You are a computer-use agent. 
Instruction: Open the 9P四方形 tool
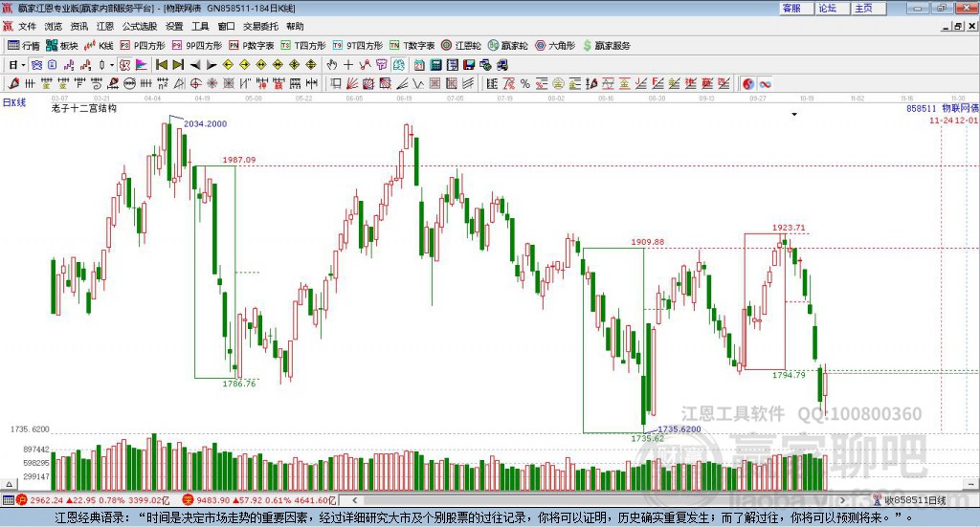point(197,46)
